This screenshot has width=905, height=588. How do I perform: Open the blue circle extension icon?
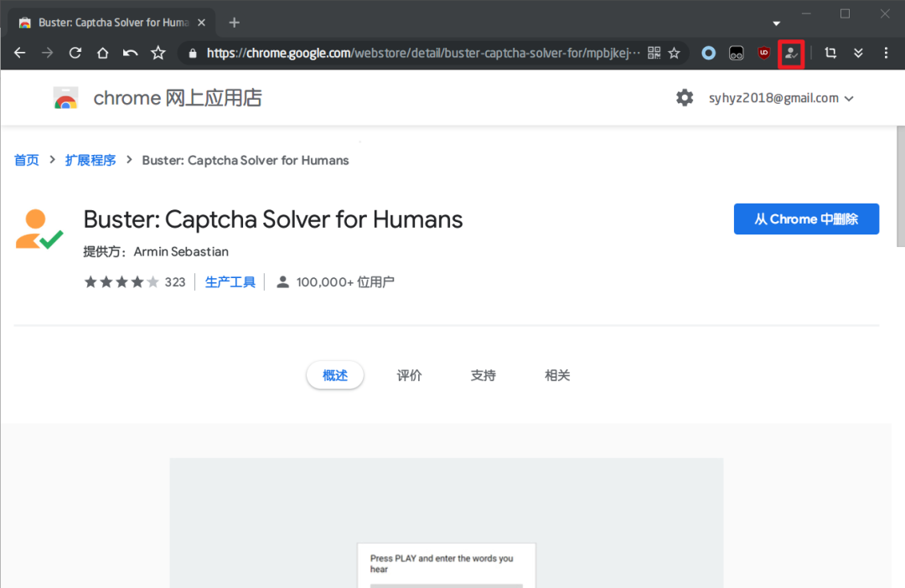(x=709, y=53)
